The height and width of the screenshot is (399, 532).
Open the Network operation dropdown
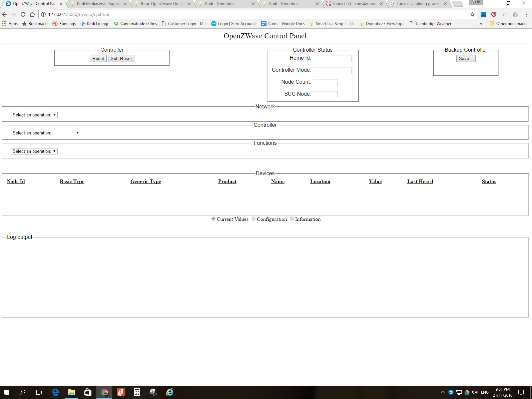[x=34, y=115]
